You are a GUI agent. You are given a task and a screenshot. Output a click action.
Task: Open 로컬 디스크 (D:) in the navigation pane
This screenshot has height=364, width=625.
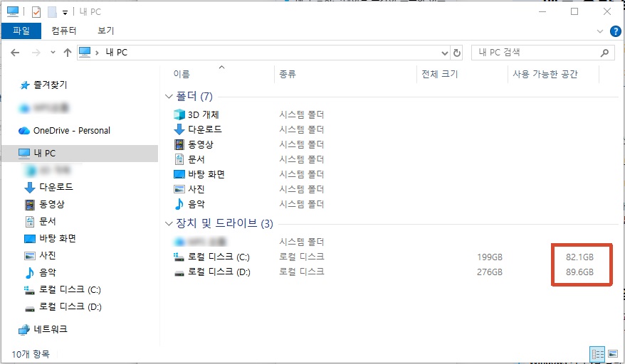(63, 306)
